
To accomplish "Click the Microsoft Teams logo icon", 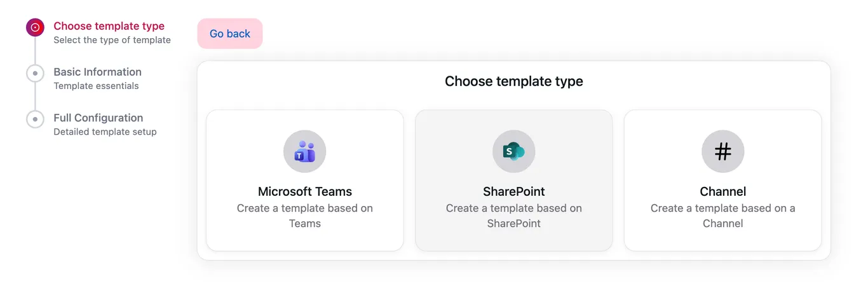I will [305, 151].
